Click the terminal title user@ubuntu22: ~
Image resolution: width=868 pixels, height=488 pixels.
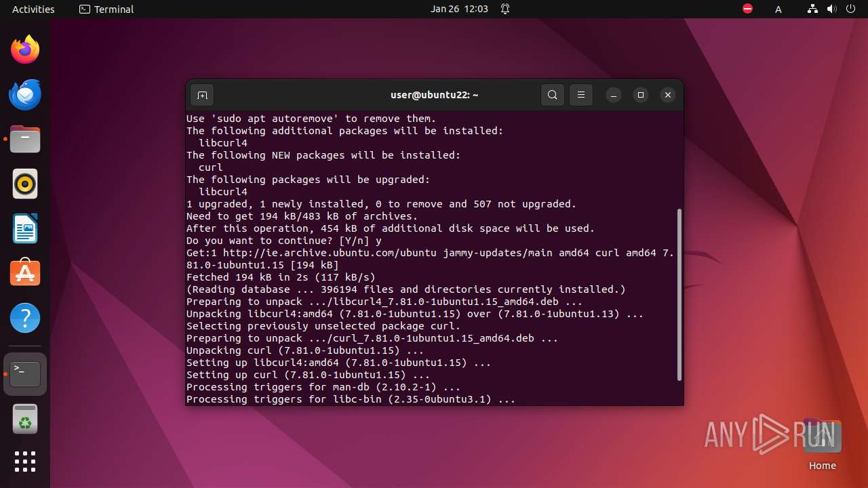(x=435, y=95)
